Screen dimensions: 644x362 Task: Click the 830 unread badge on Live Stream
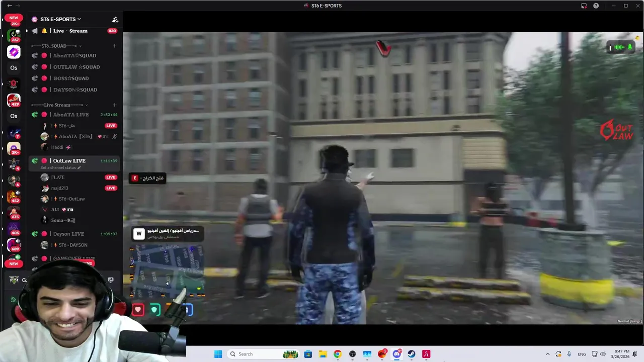pyautogui.click(x=112, y=31)
